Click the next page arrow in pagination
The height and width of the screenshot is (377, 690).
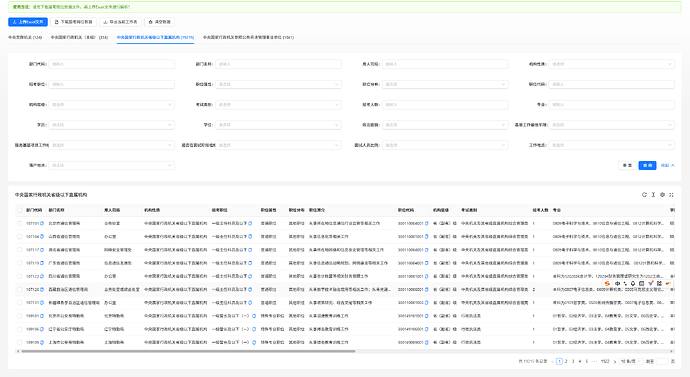tap(615, 361)
